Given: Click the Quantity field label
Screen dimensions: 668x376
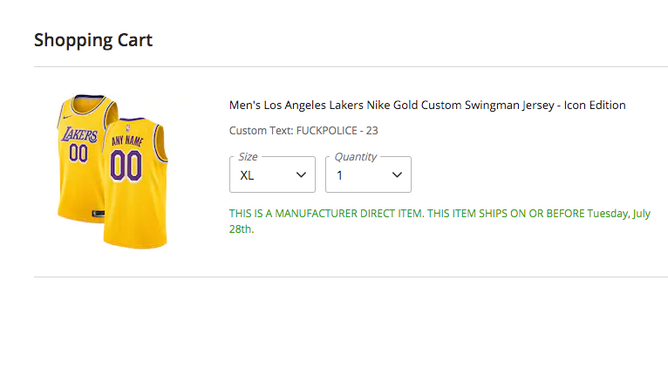Looking at the screenshot, I should (356, 157).
